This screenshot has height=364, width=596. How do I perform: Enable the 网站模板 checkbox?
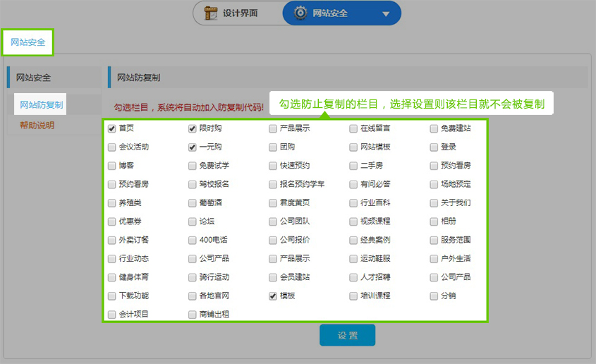353,147
